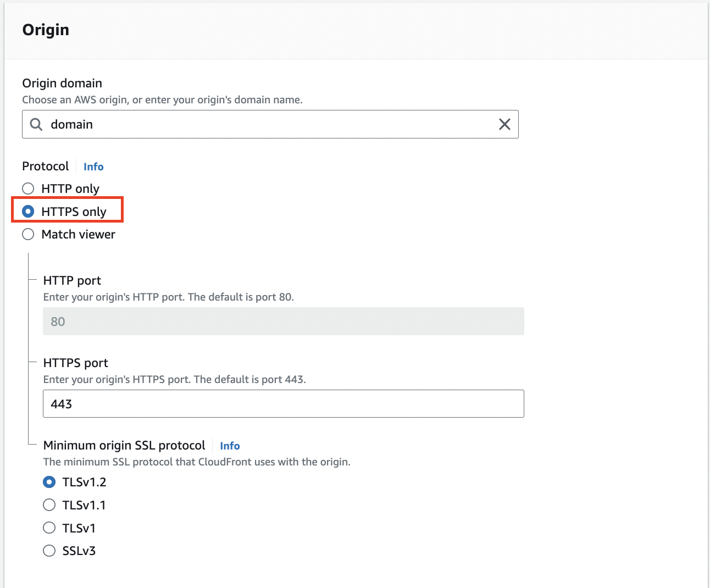Viewport: 710px width, 588px height.
Task: Click the Origin section heading
Action: coord(46,30)
